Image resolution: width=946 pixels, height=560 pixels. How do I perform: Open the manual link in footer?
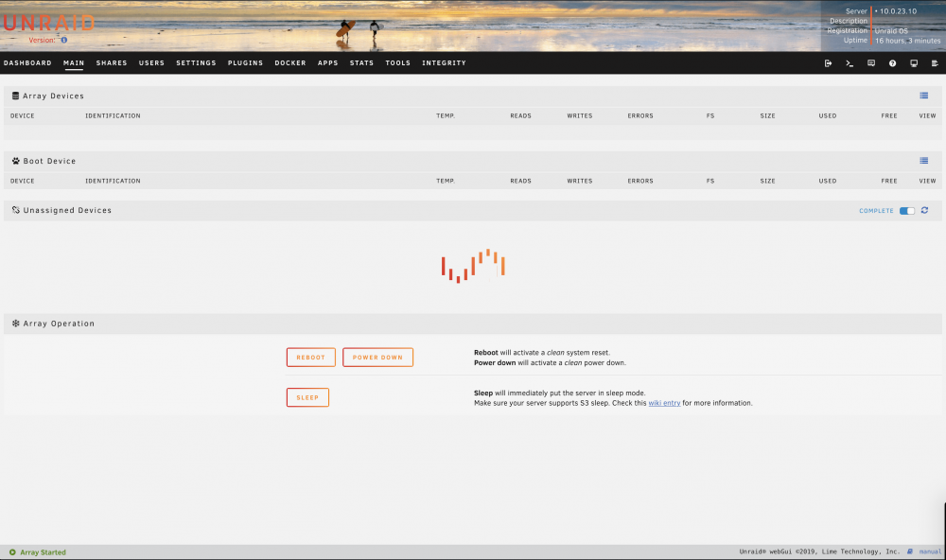click(x=930, y=551)
